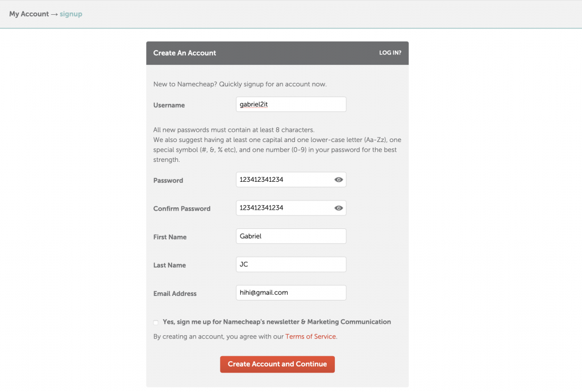Show password using the Password eye icon
582x392 pixels.
click(338, 180)
